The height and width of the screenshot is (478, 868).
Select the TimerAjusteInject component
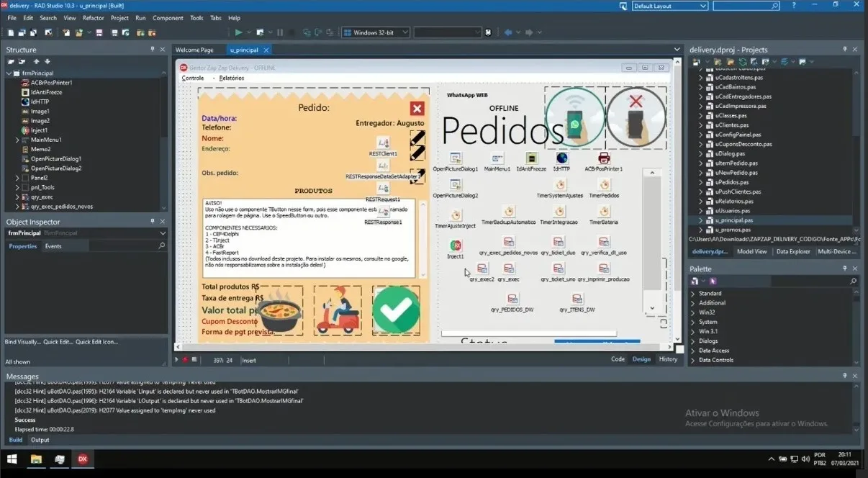(x=456, y=215)
